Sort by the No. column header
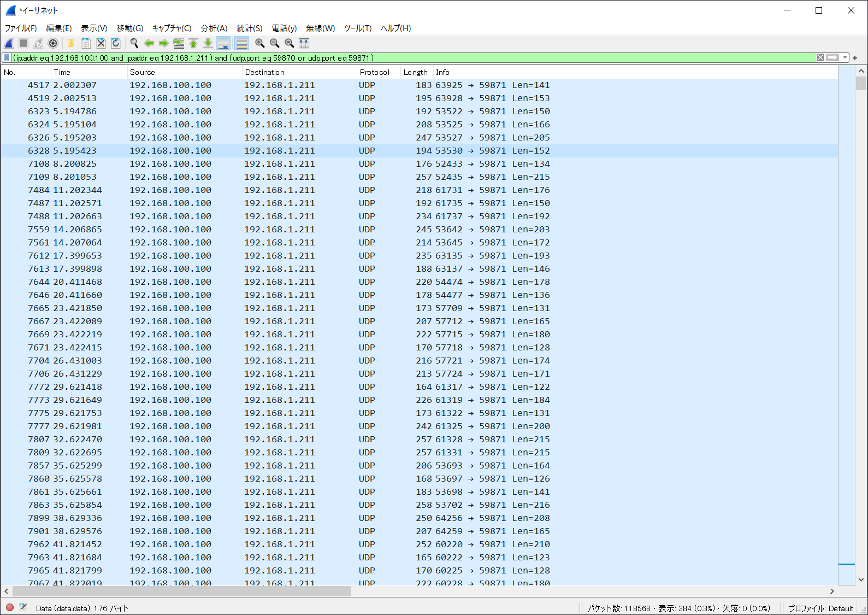The width and height of the screenshot is (868, 615). [x=26, y=72]
